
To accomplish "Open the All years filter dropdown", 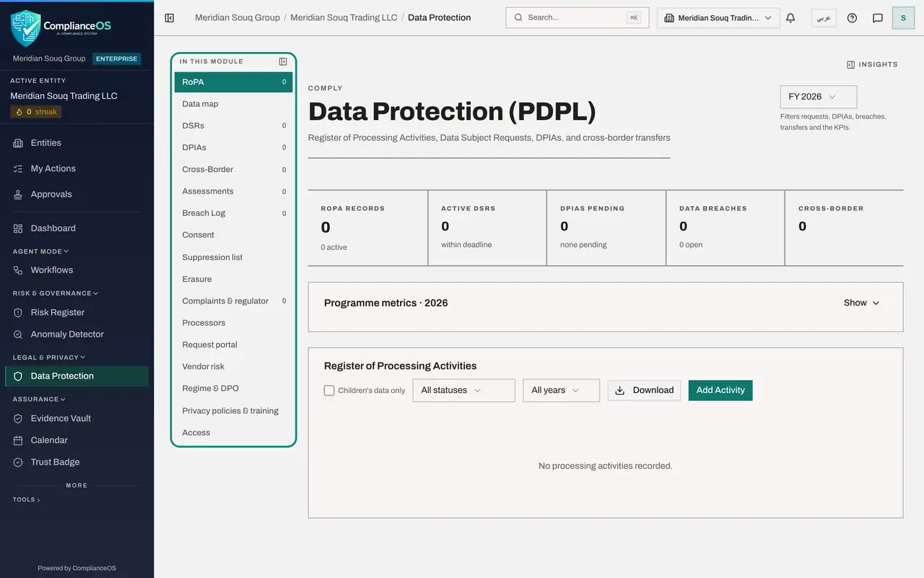I will pos(561,390).
